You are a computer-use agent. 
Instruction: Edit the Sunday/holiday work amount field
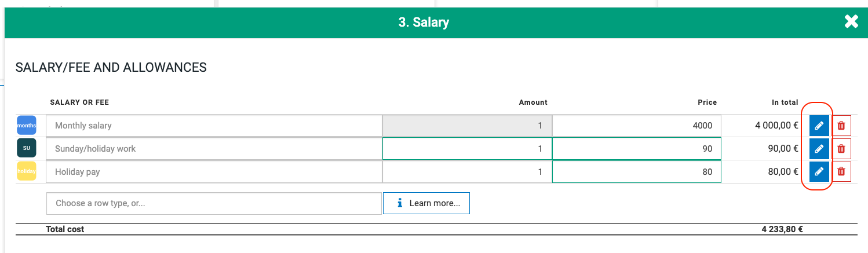[x=467, y=149]
